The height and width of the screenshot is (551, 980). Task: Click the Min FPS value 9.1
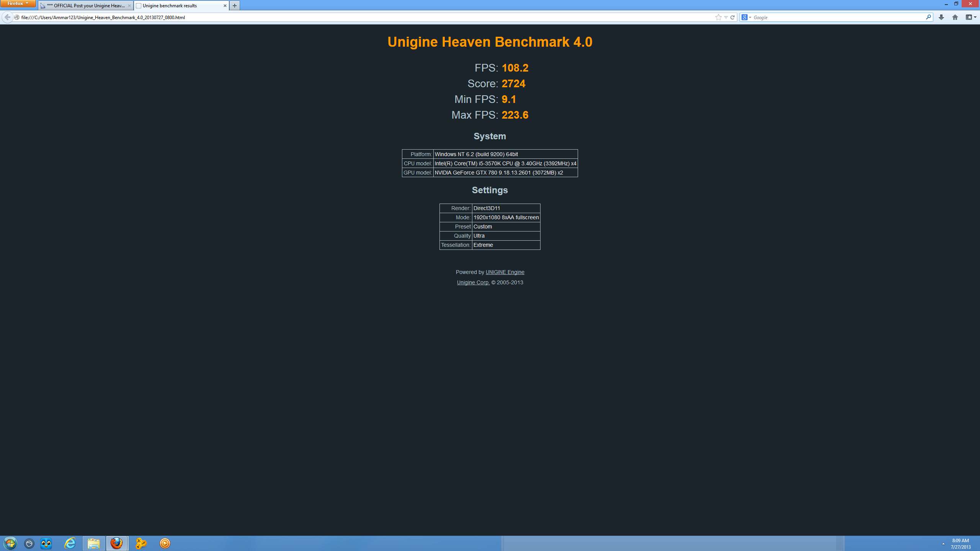[x=509, y=99]
